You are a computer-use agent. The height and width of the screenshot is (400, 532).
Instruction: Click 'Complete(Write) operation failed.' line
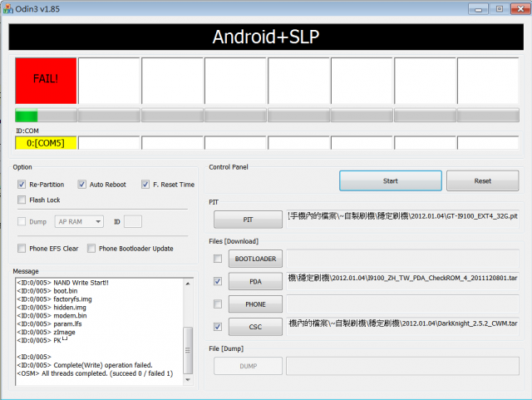coord(85,365)
